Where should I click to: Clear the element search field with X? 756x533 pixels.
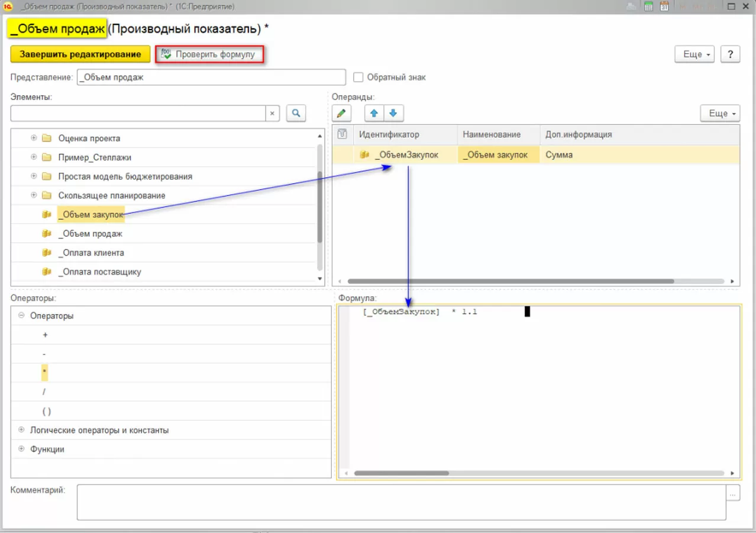coord(272,113)
